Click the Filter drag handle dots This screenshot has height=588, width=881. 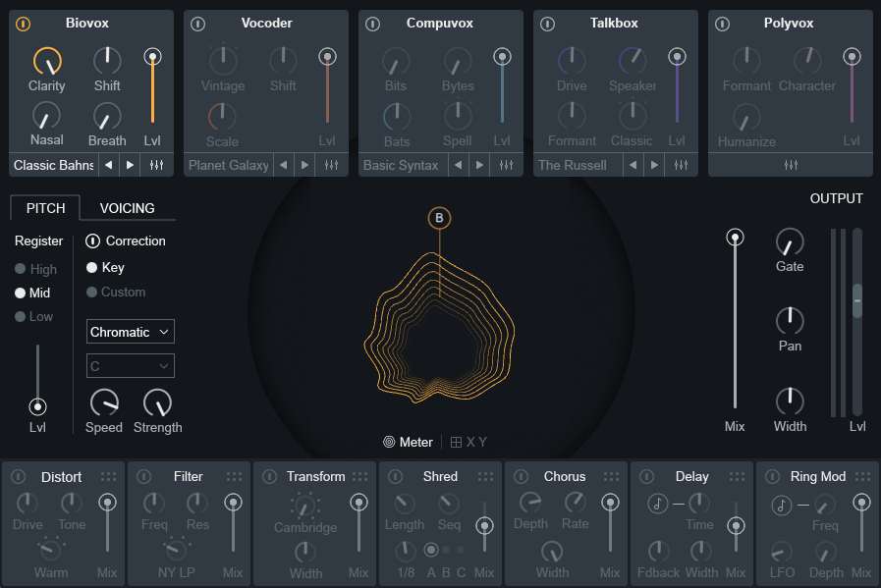coord(235,477)
